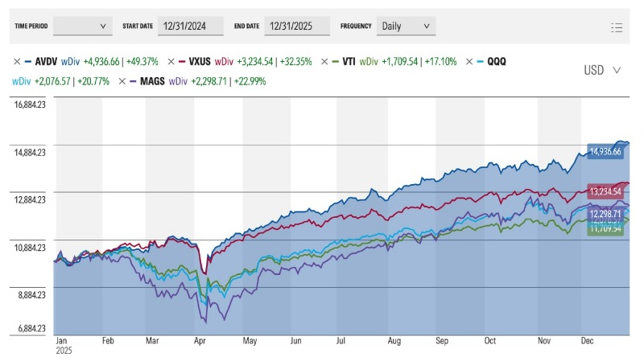Click y-axis label 8,884.23
This screenshot has width=644, height=361.
coord(31,295)
